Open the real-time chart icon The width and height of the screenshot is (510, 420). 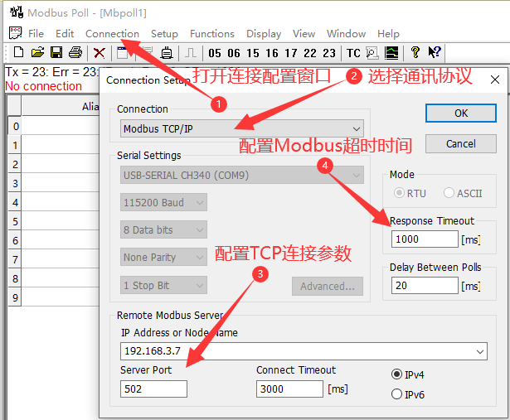pos(391,53)
